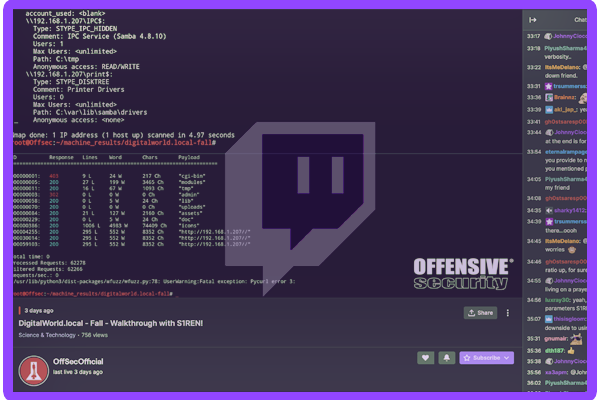Jump to chat timestamp 34:08
This screenshot has width=600, height=400.
[533, 199]
